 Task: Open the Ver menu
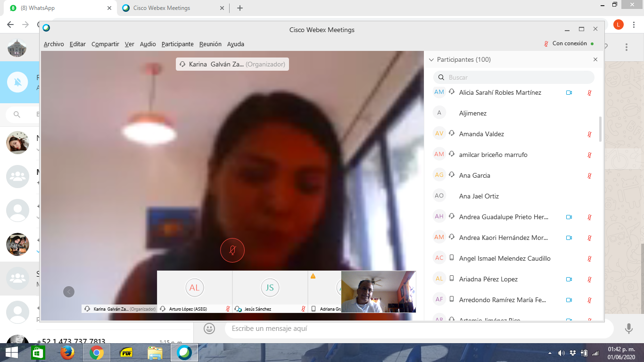click(x=130, y=44)
